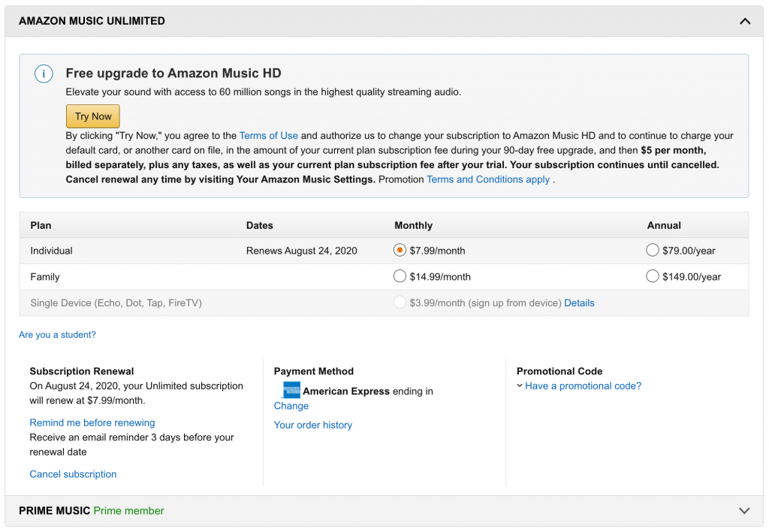Click the Subscription Renewal heading

(x=81, y=371)
